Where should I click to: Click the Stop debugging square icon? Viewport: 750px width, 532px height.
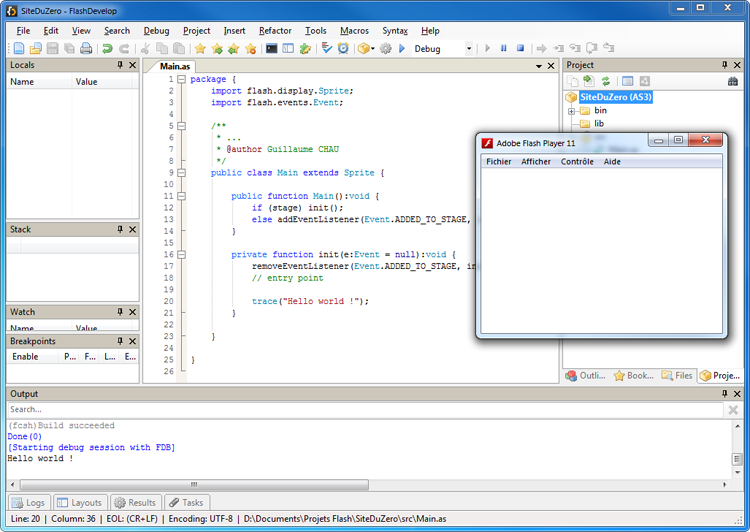[x=520, y=48]
